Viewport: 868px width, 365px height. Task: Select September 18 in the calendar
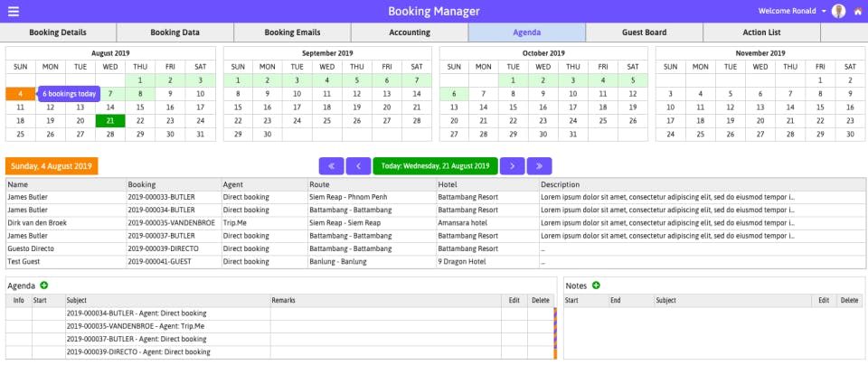(327, 108)
